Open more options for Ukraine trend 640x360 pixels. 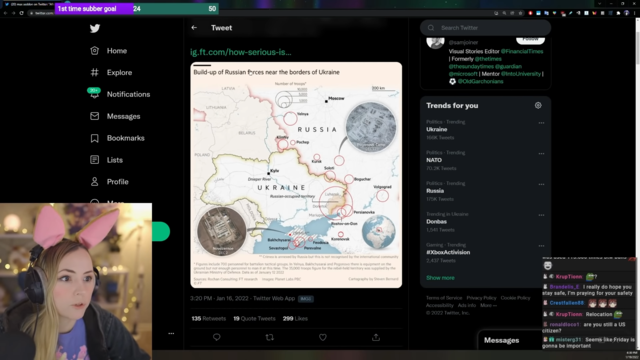[541, 123]
